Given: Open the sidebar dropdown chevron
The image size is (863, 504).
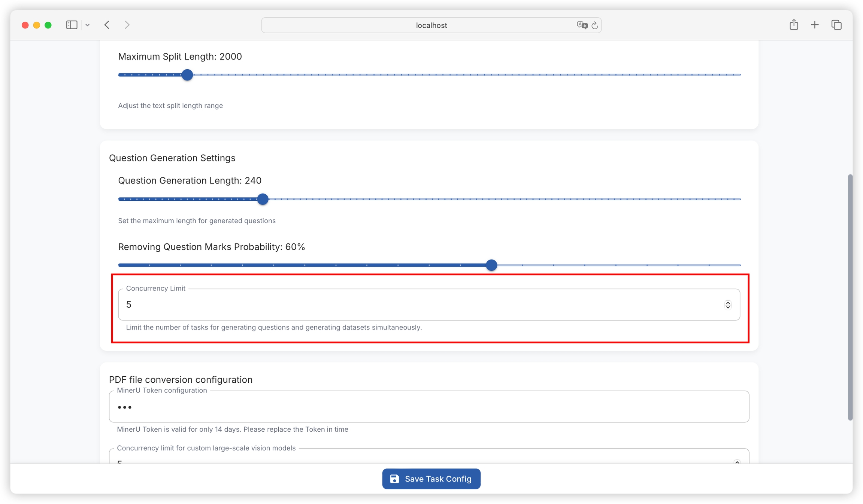Looking at the screenshot, I should click(87, 25).
